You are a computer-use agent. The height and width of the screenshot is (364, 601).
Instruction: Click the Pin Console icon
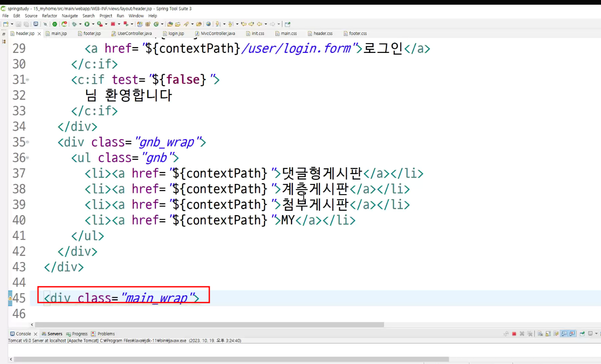[x=582, y=334]
